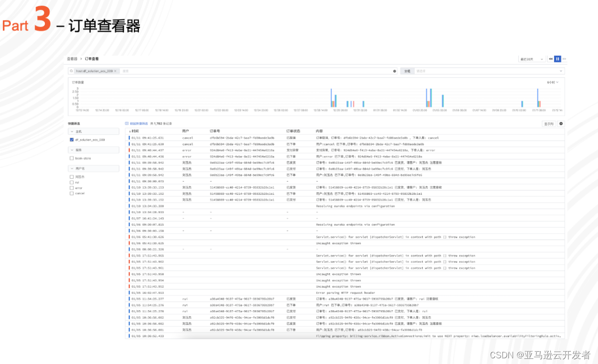This screenshot has height=364, width=598.
Task: Click the collapse quick filter panel icon
Action: tap(127, 123)
